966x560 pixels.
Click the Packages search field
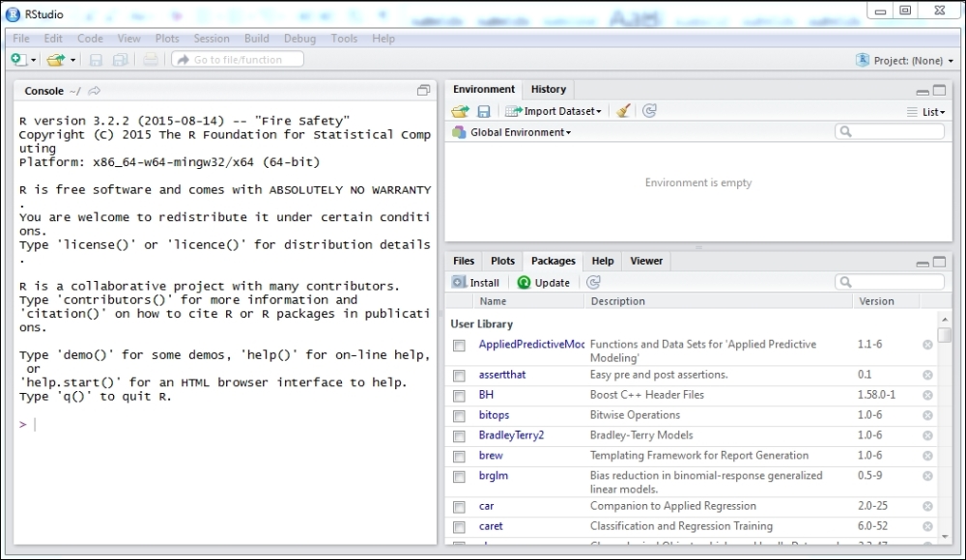tap(889, 282)
